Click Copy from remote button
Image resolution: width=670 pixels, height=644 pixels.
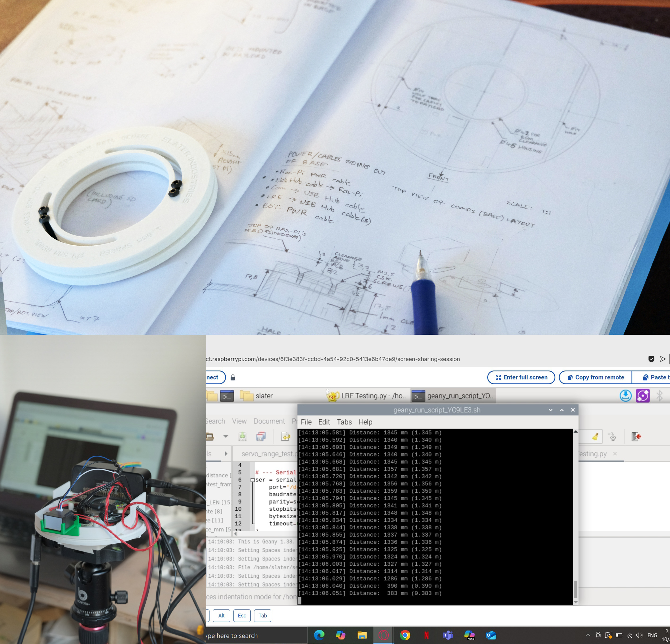click(595, 377)
